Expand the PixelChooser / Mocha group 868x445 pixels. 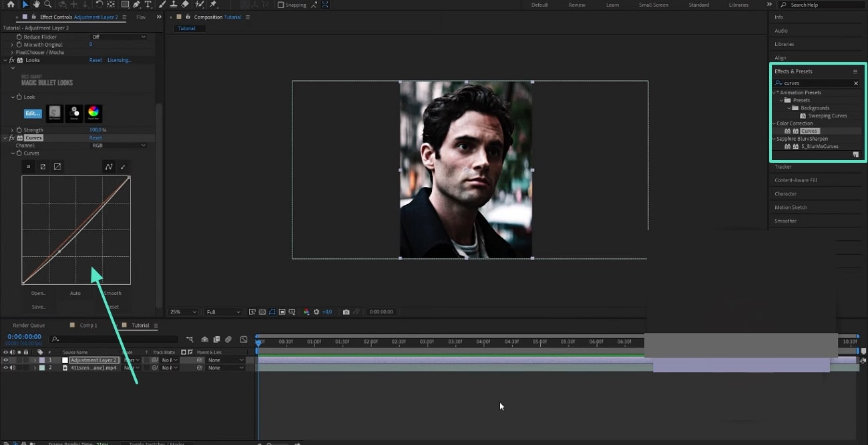[12, 52]
